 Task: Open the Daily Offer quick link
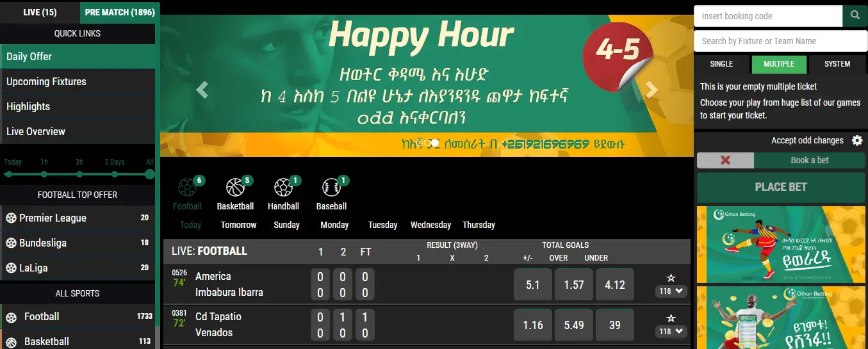pos(78,56)
